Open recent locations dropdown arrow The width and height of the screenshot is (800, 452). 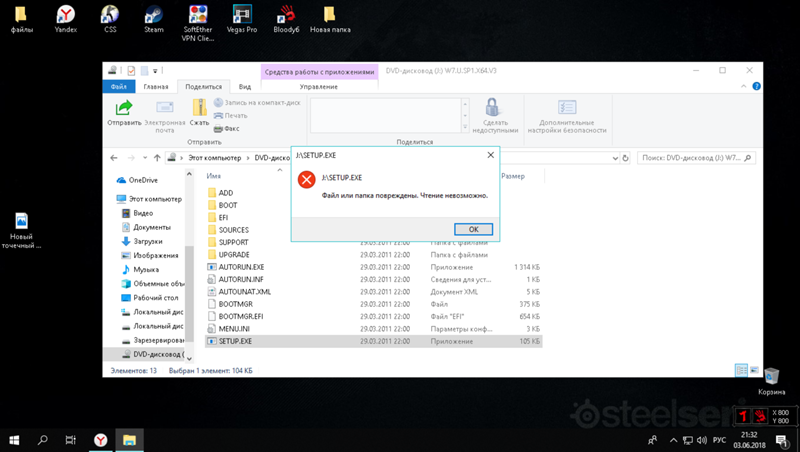click(145, 158)
